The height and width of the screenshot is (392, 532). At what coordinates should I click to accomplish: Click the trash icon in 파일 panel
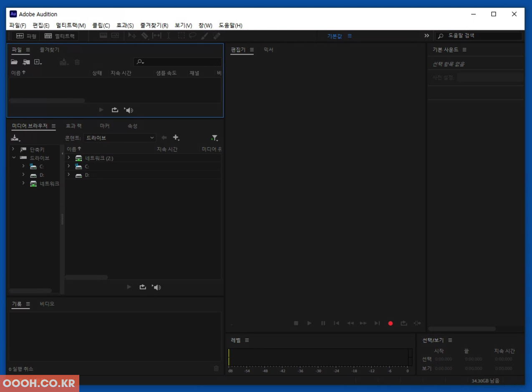[77, 62]
